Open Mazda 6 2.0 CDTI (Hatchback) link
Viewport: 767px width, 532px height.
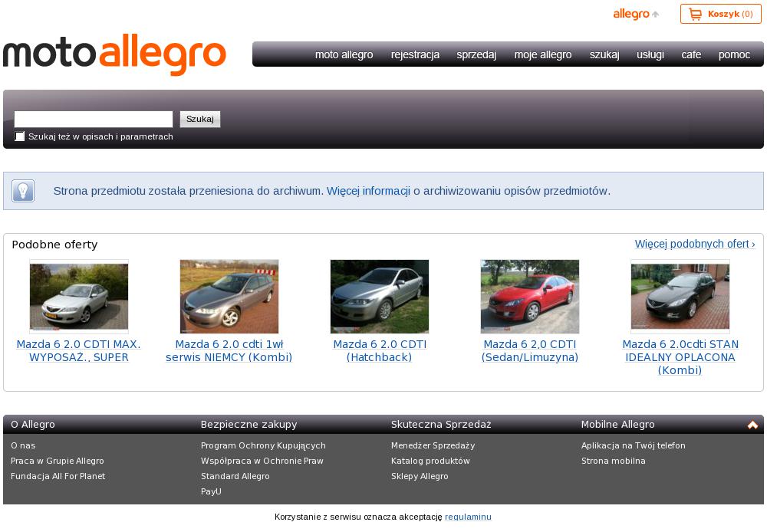(x=380, y=350)
